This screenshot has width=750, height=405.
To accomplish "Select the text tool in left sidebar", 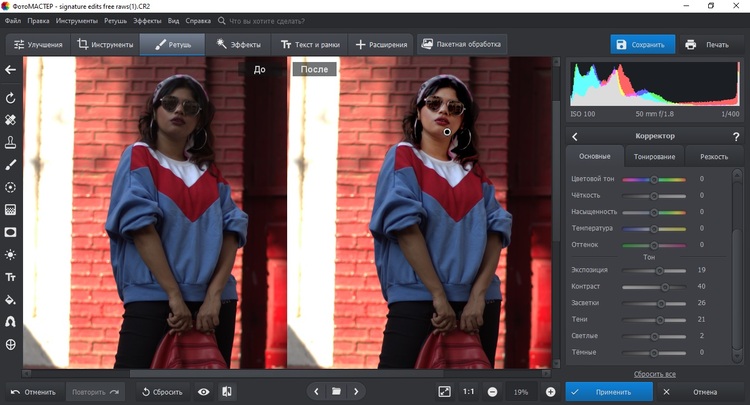I will (x=11, y=277).
